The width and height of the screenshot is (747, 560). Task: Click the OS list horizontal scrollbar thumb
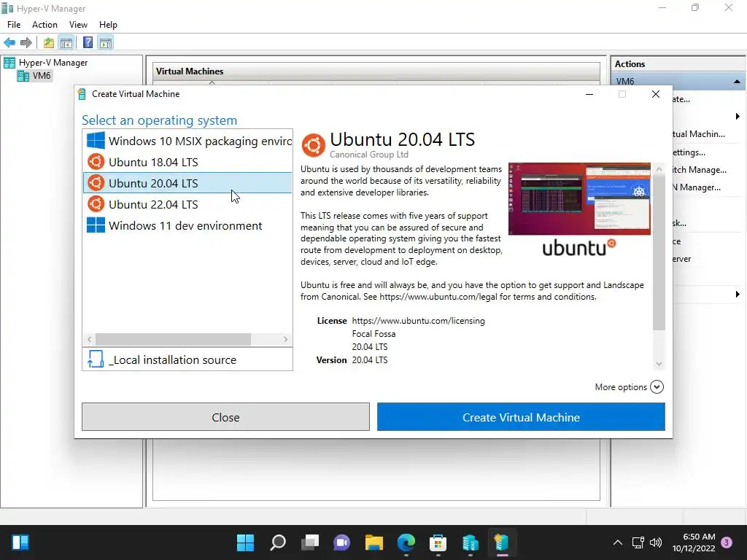click(x=173, y=339)
